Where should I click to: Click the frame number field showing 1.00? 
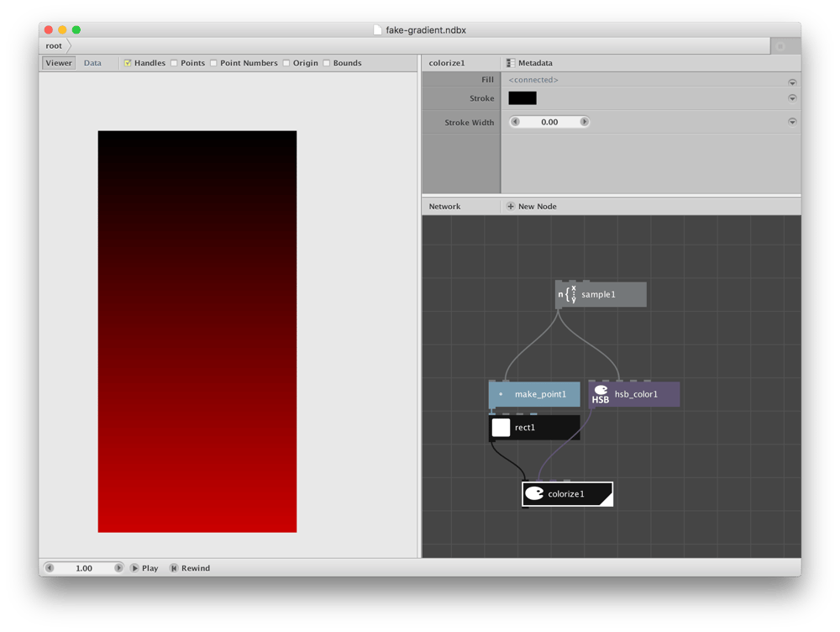84,568
